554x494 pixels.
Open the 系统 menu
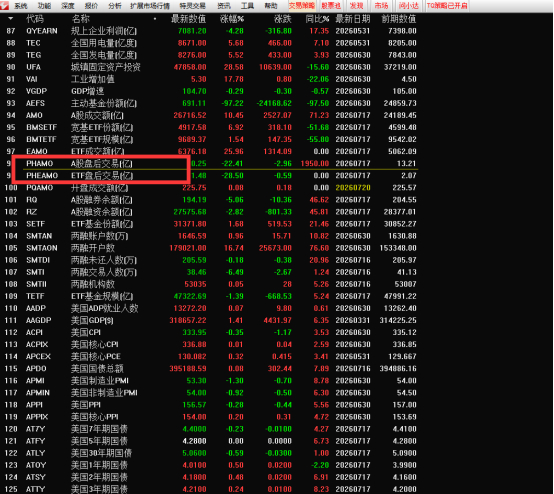click(20, 6)
